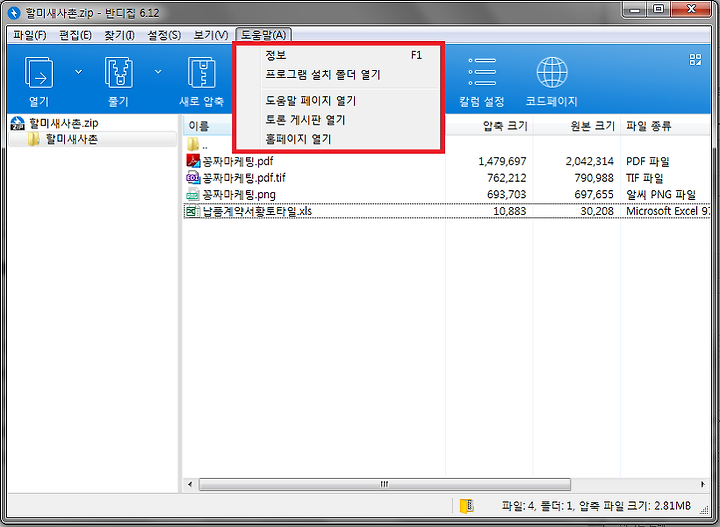Click the PDF icon of 꽁짜마케팅.pdf
The width and height of the screenshot is (720, 527).
click(193, 161)
